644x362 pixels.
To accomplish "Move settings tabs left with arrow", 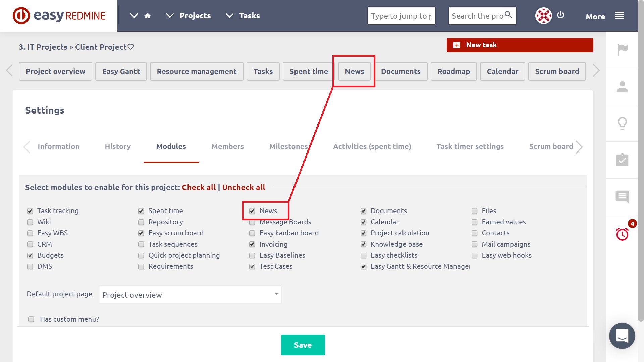I will point(27,147).
